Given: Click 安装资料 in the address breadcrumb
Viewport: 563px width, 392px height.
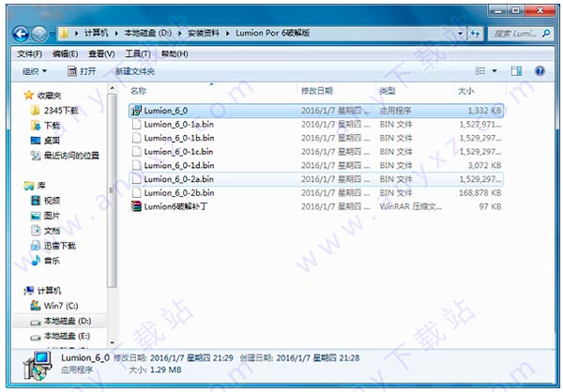Looking at the screenshot, I should [204, 33].
